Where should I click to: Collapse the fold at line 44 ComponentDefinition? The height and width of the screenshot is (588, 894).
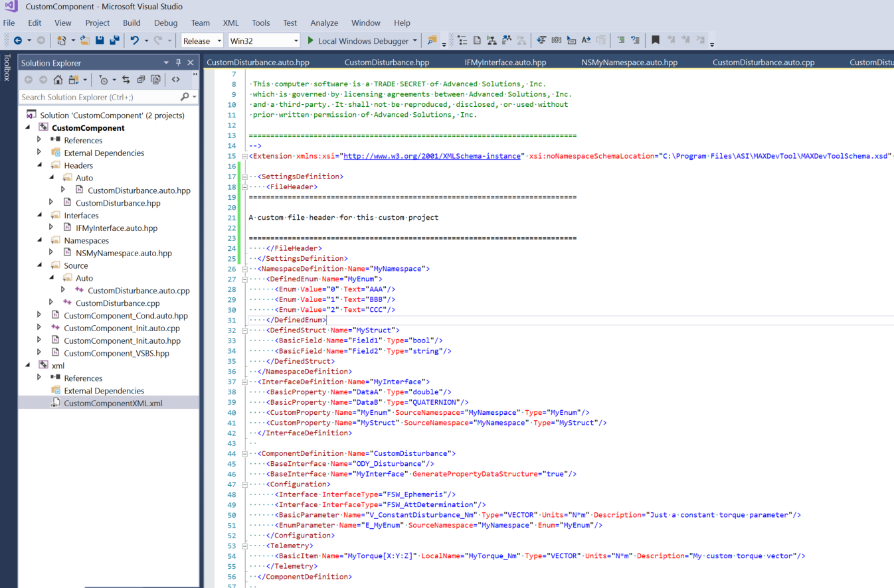click(244, 453)
